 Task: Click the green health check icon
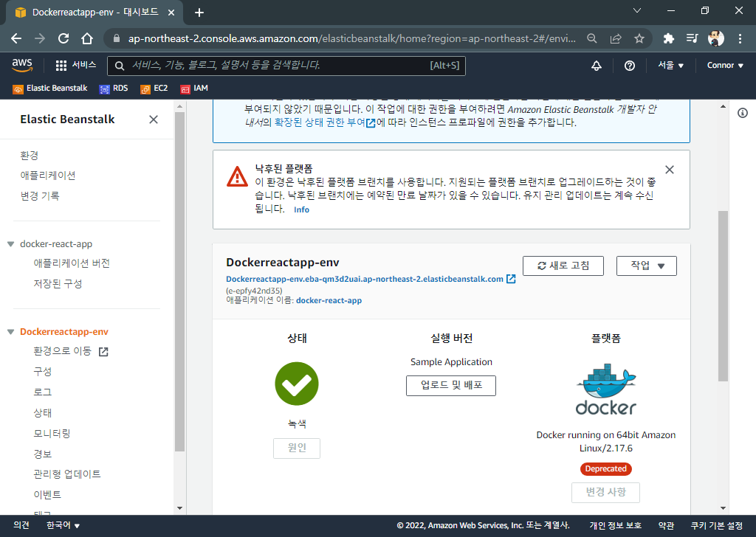[x=297, y=384]
